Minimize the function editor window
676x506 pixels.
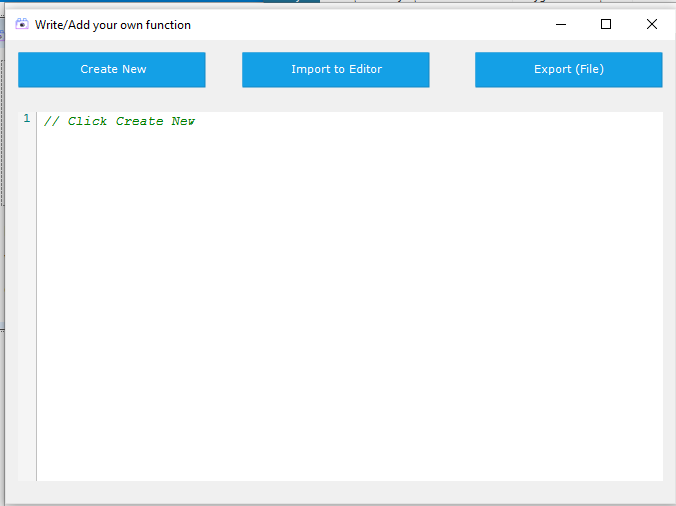[559, 24]
